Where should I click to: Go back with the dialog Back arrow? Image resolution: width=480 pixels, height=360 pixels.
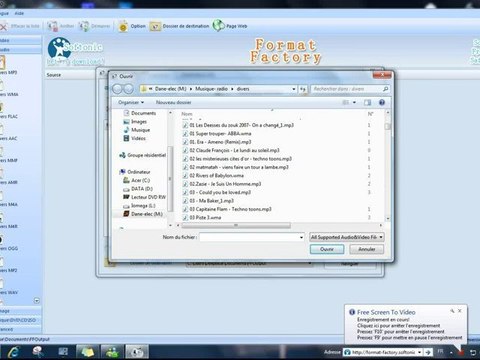117,89
